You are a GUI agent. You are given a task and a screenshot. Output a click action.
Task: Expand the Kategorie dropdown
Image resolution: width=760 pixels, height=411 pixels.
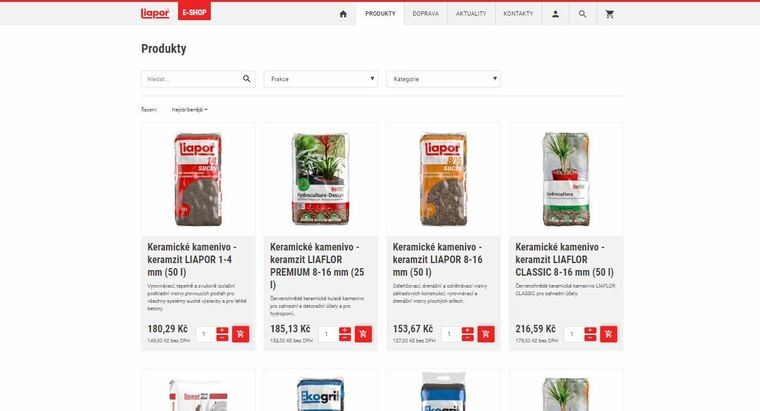[443, 79]
